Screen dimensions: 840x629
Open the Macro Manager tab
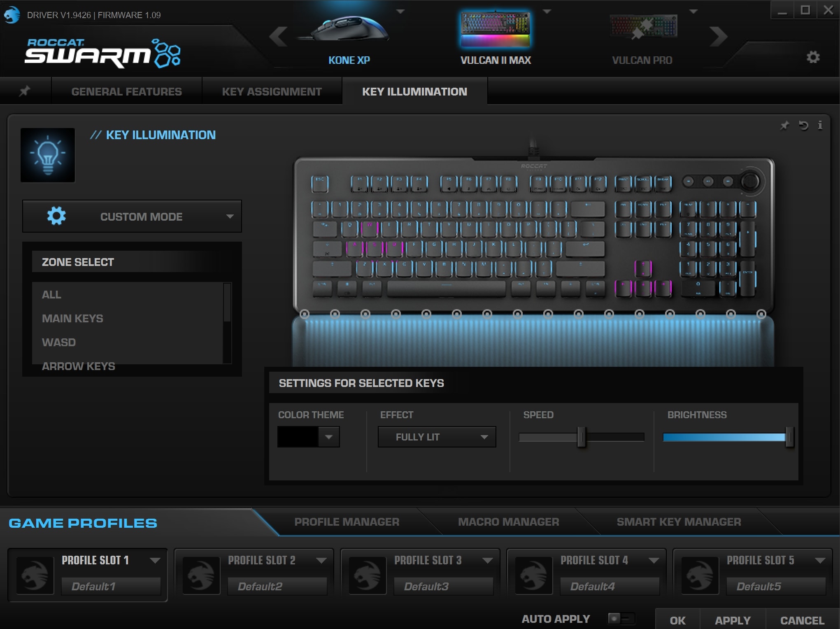508,522
